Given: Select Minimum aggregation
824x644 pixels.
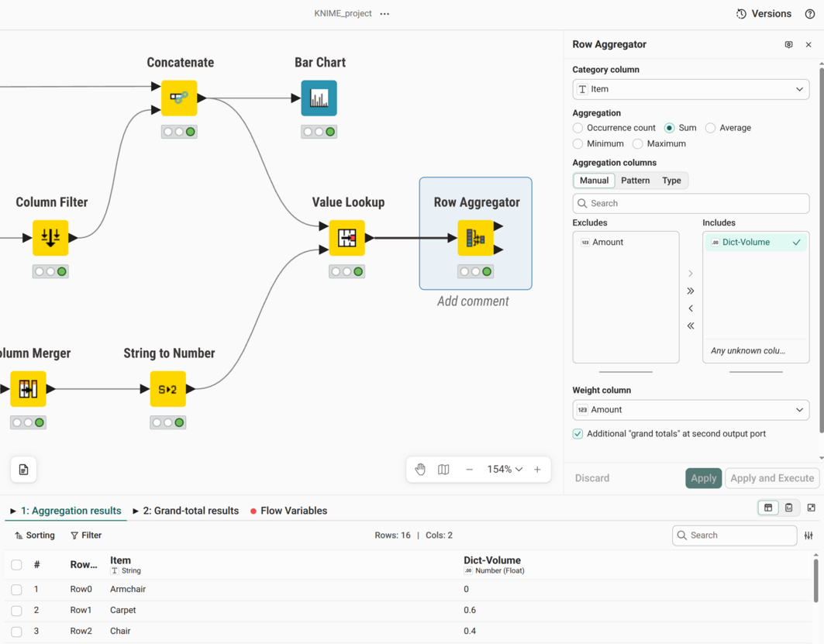Looking at the screenshot, I should (x=577, y=143).
